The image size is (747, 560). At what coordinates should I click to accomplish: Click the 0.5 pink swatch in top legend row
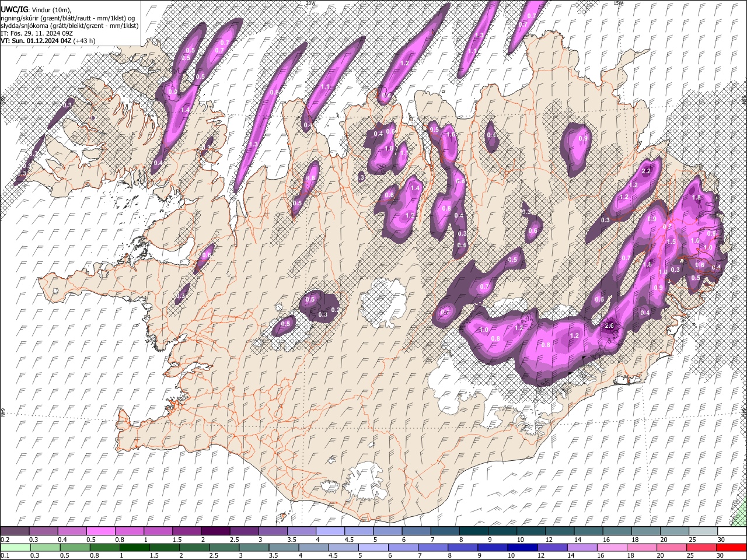coord(100,531)
